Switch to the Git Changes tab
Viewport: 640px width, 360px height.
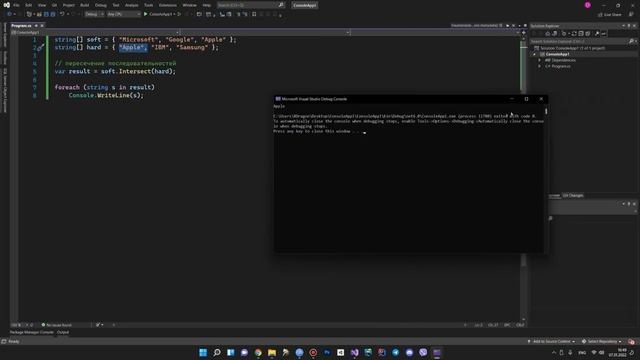point(573,196)
